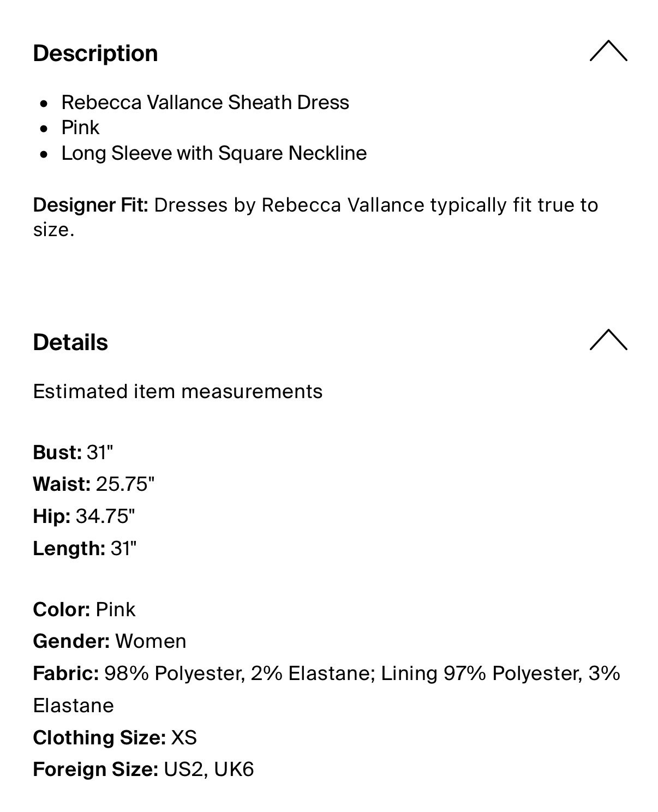Tap the Waist 25.75" measurement
Screen dimensions: 658x812
[94, 484]
